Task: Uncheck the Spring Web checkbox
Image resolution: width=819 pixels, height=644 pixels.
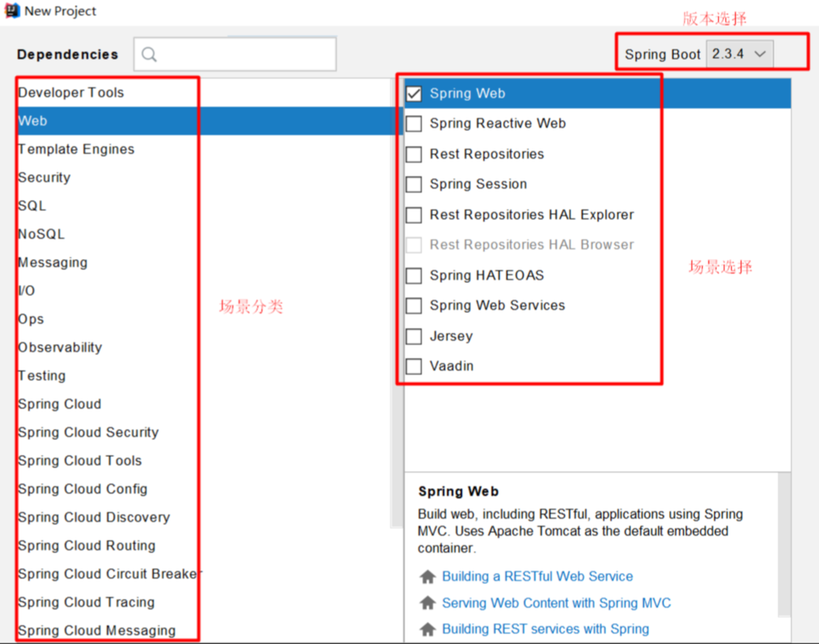Action: tap(414, 94)
